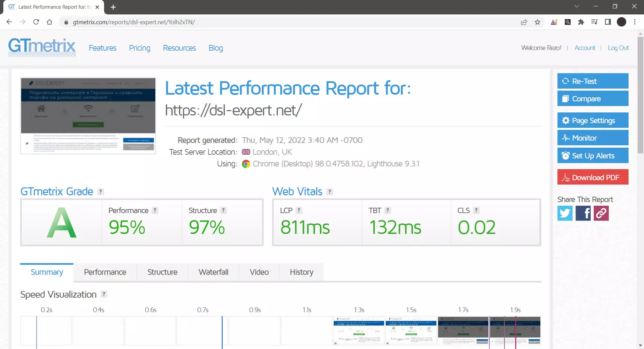The height and width of the screenshot is (349, 644).
Task: Open the Features menu
Action: (x=103, y=48)
